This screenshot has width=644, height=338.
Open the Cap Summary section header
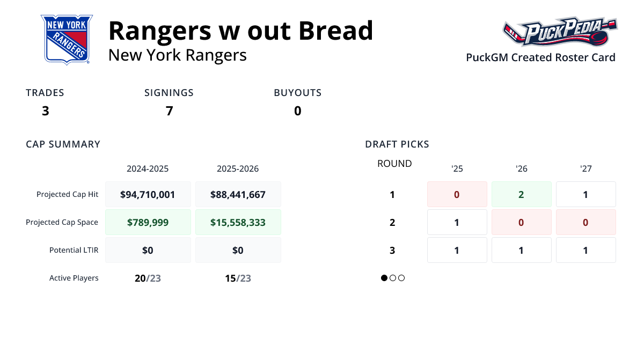[x=63, y=144]
